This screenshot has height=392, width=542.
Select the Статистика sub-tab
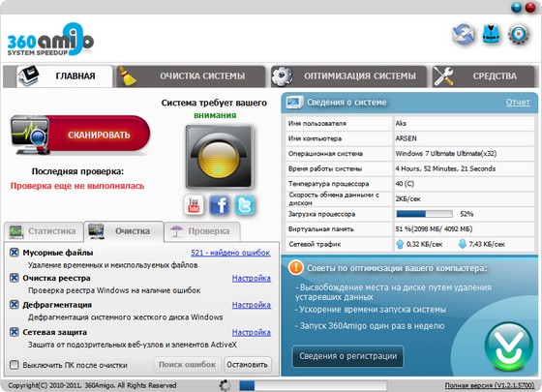coord(44,231)
